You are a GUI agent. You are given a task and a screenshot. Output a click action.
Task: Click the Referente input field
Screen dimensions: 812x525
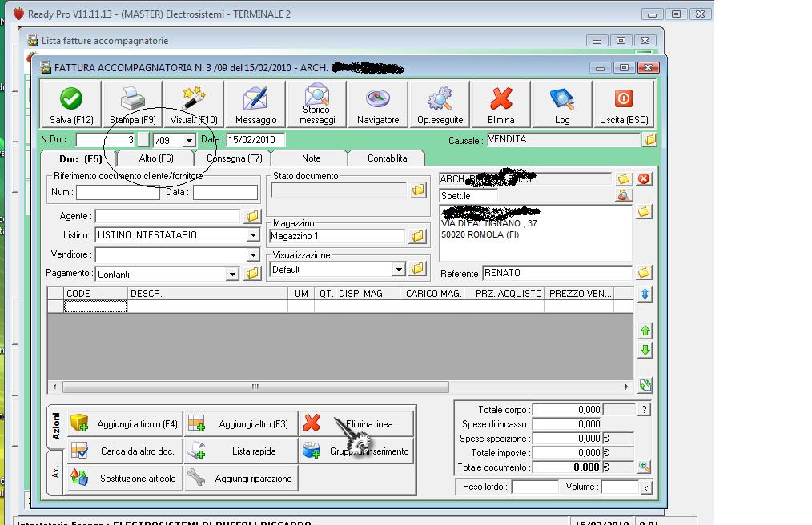557,273
